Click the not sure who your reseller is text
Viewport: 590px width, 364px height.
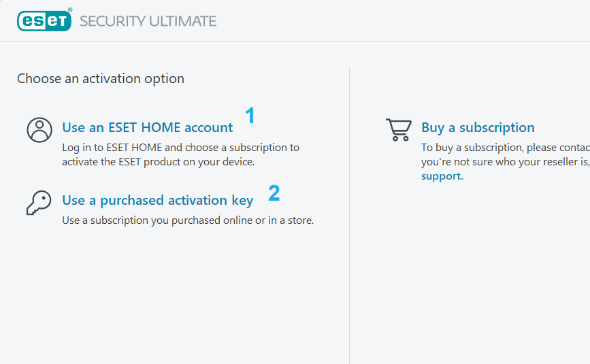505,162
